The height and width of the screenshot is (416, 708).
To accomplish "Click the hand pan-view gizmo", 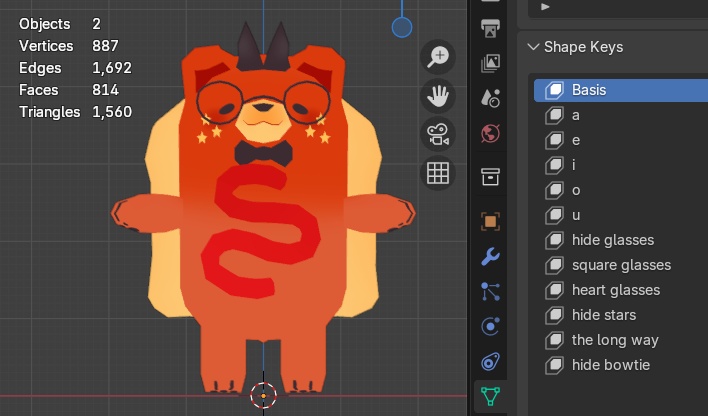I will (438, 96).
